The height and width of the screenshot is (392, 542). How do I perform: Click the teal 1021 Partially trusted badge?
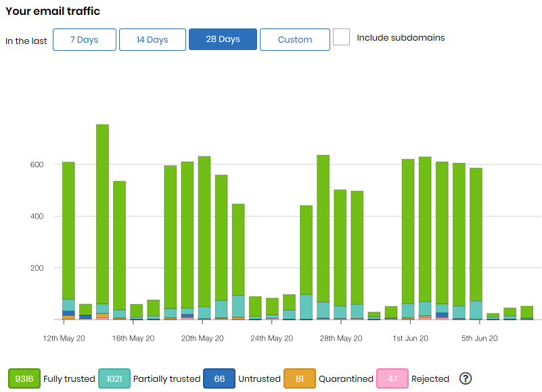click(x=114, y=379)
